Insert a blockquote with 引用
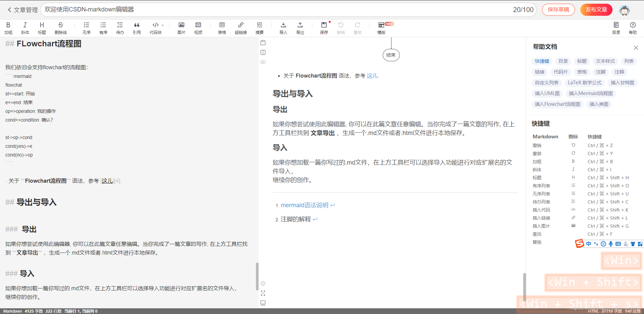 pos(137,28)
